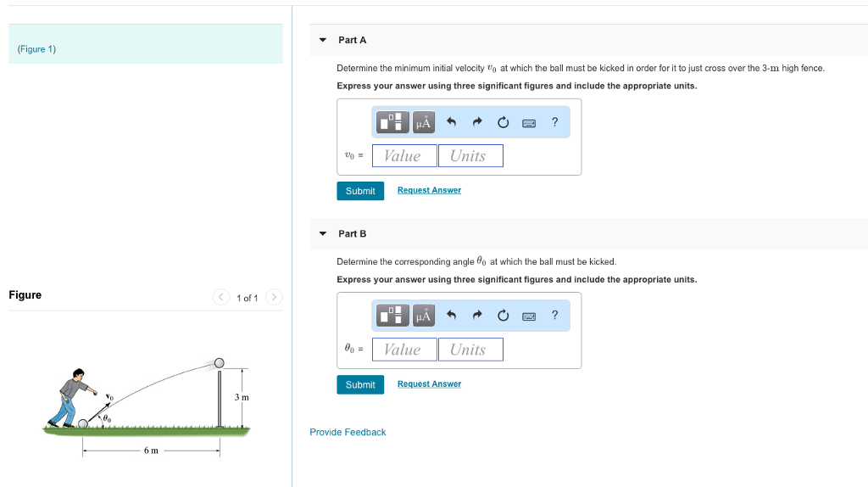Viewport: 868px width, 487px height.
Task: Open templates button in Part B toolbar
Action: pyautogui.click(x=392, y=316)
